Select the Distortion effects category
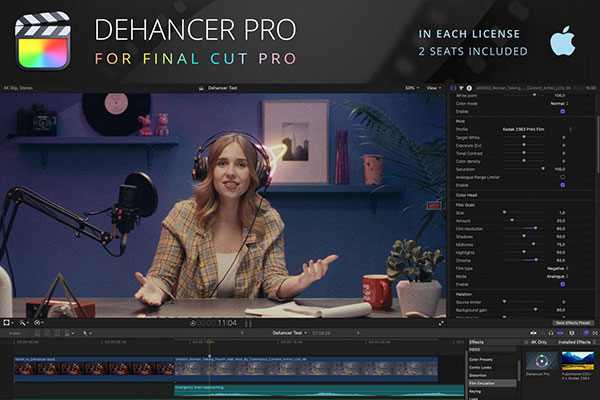600x400 pixels. point(478,376)
